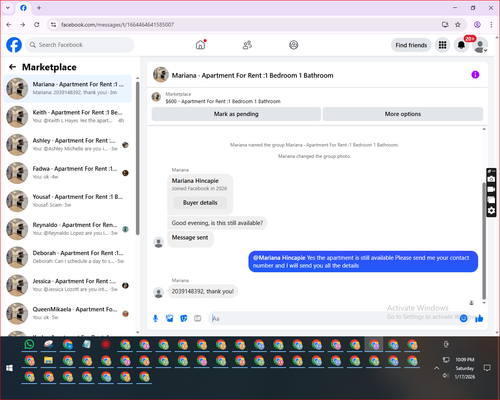Open the Facebook menu grid icon

point(442,45)
